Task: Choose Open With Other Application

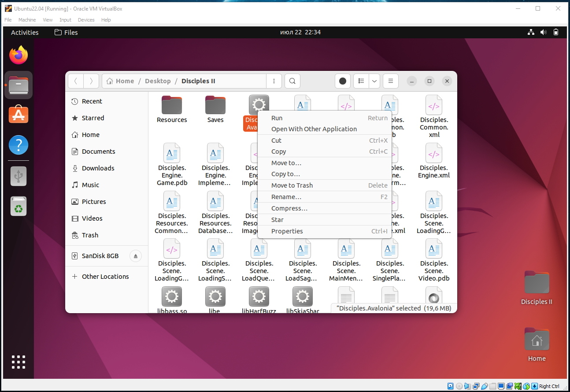Action: 325,129
